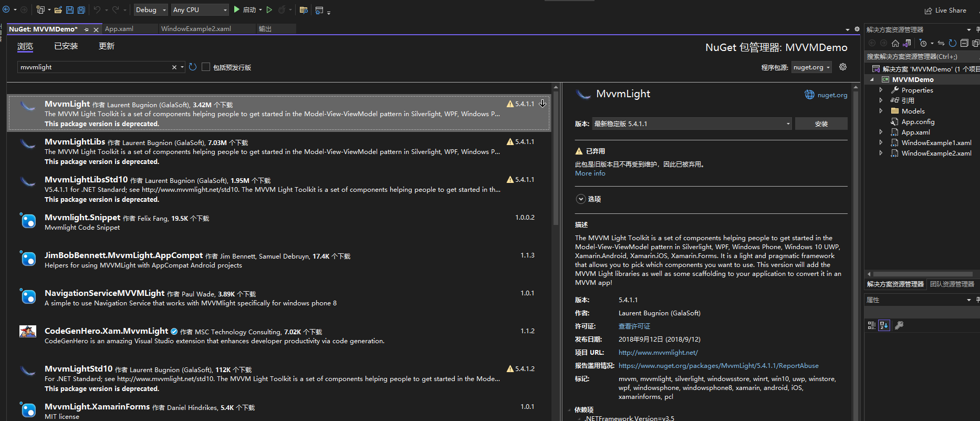Go Home in Solution Explorer toolbar

tap(895, 43)
